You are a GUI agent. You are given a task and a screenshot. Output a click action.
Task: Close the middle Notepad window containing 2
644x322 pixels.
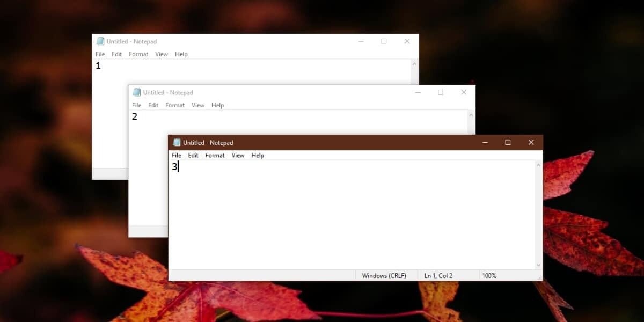click(x=464, y=92)
